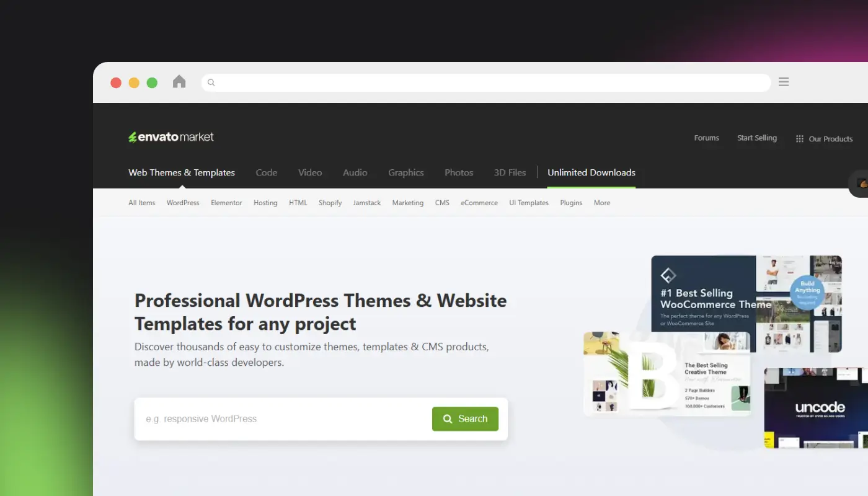Open Unlimited Downloads tab
This screenshot has width=868, height=496.
pos(591,172)
